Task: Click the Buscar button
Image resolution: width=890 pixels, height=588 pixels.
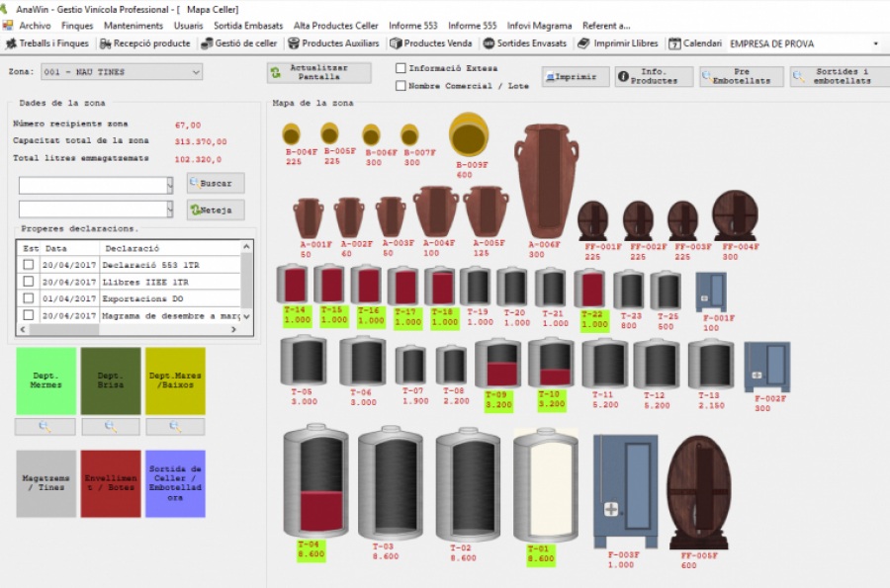Action: click(216, 183)
